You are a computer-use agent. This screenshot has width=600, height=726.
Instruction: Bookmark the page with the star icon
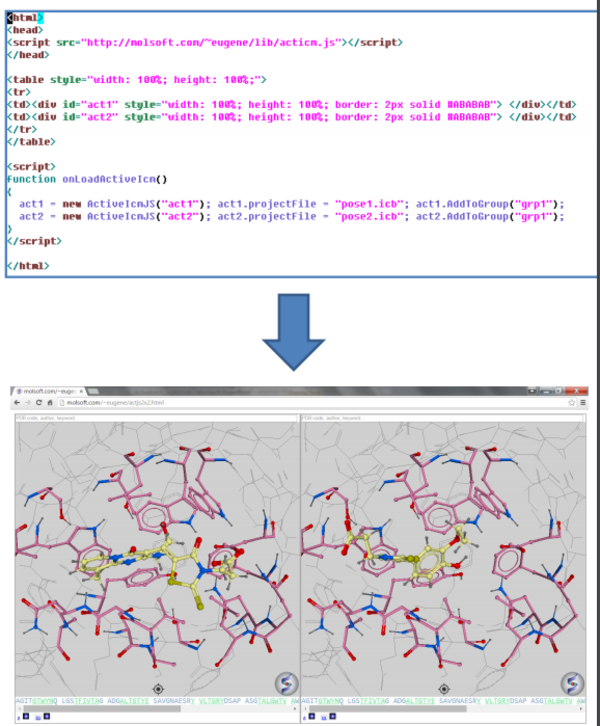click(x=571, y=402)
